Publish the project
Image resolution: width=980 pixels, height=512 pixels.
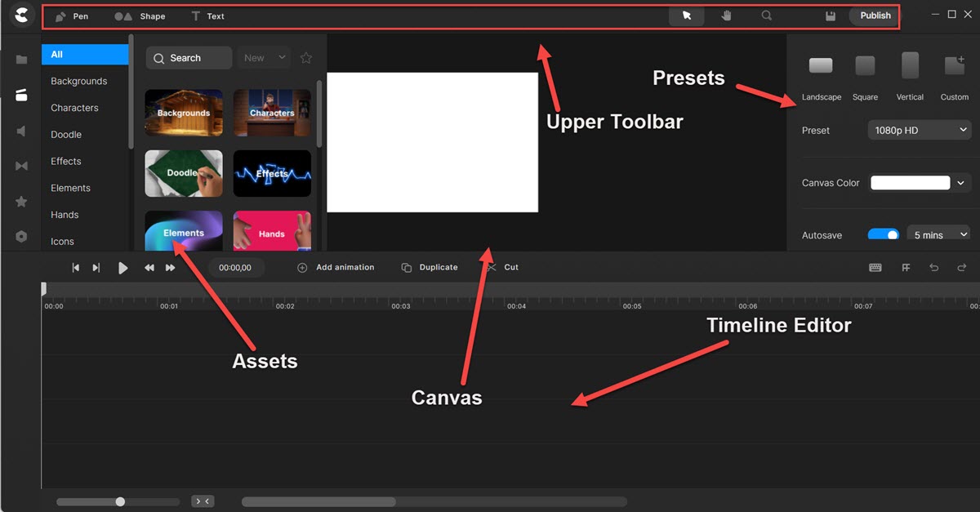click(x=874, y=16)
